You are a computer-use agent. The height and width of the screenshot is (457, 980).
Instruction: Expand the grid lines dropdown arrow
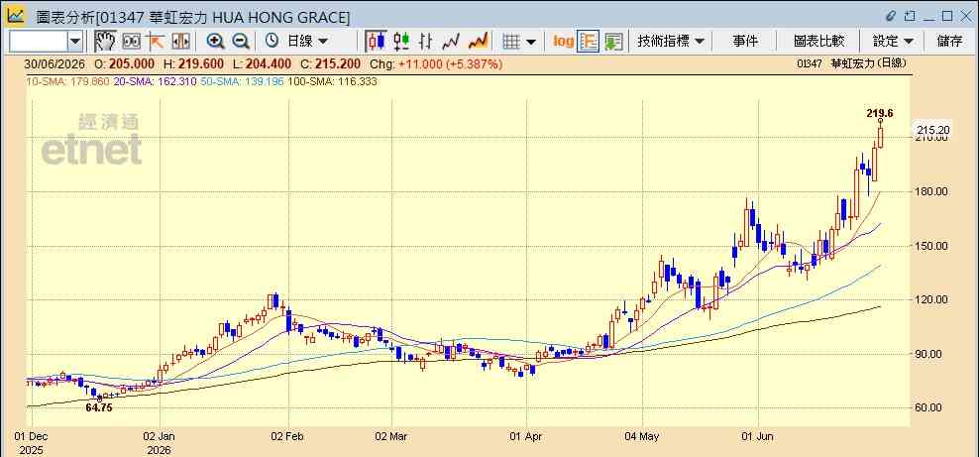pyautogui.click(x=530, y=42)
